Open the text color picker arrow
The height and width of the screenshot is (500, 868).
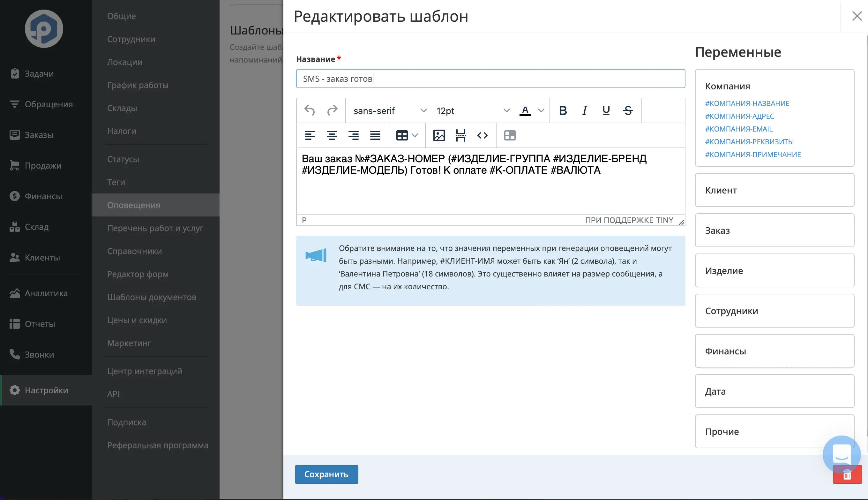tap(541, 110)
